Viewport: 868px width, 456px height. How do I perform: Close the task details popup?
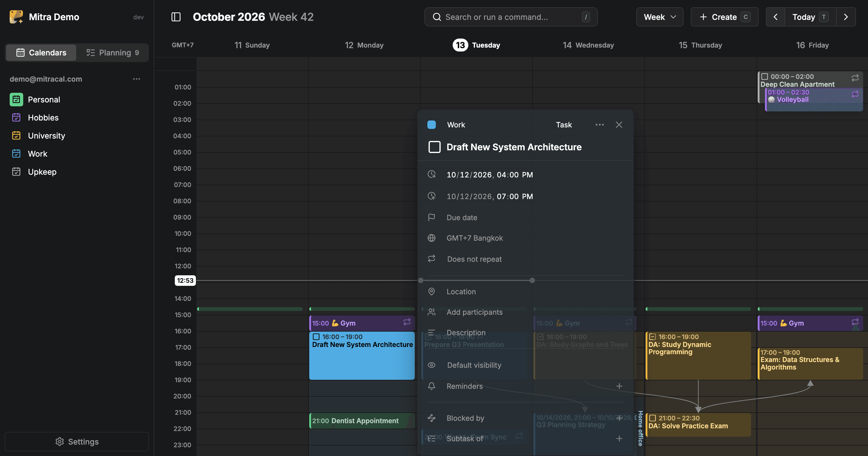(x=619, y=125)
